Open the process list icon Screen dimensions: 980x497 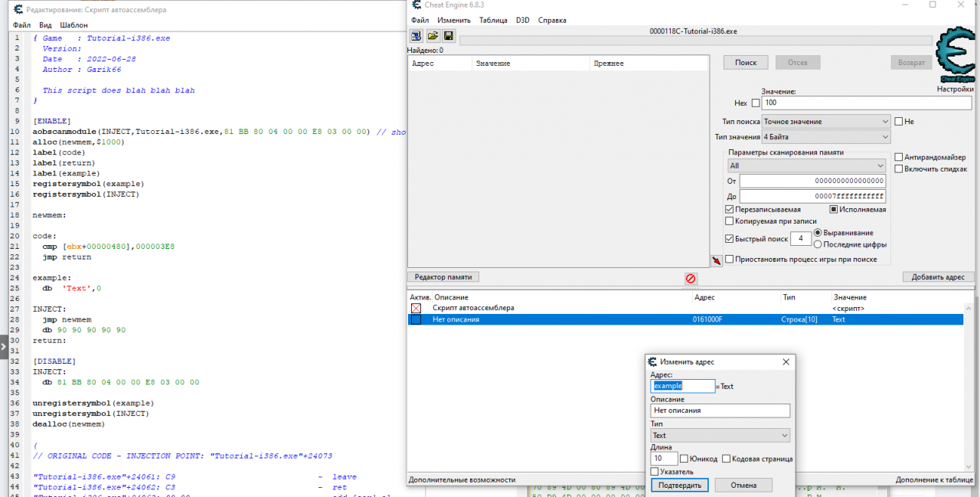pyautogui.click(x=416, y=36)
